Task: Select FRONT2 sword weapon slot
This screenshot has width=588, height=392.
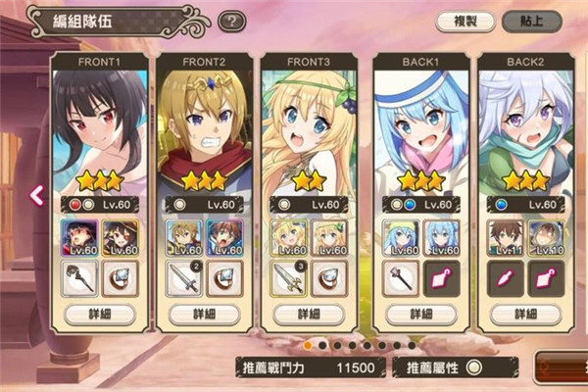Action: pos(184,278)
